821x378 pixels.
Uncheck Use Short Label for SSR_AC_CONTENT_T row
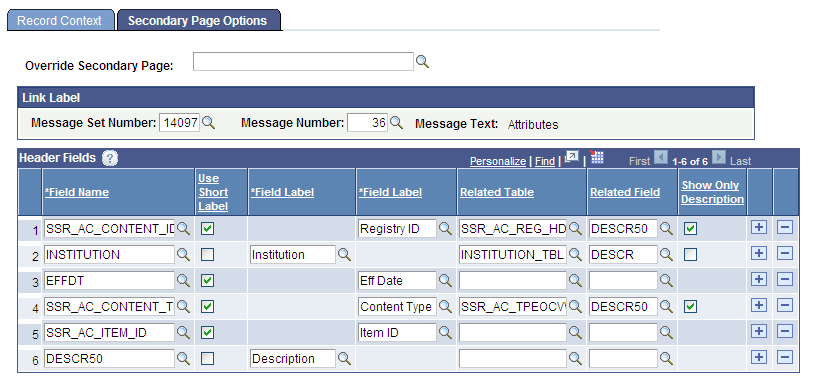coord(208,307)
